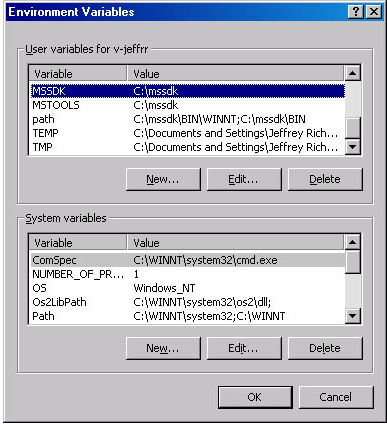
Task: Click the question mark help button
Action: (356, 12)
